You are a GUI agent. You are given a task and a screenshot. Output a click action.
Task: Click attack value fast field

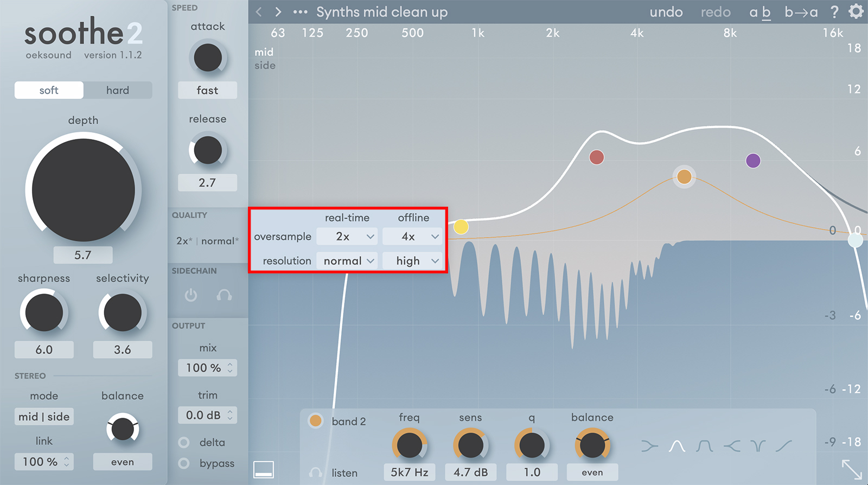click(x=207, y=90)
